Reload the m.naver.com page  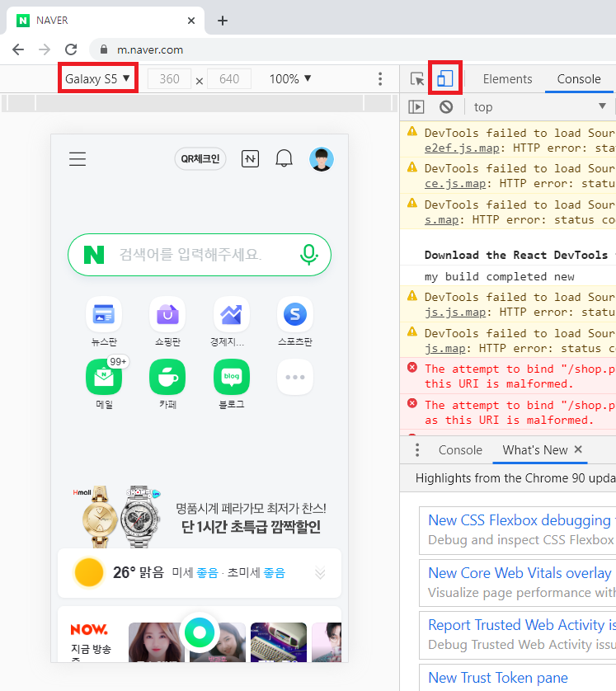pyautogui.click(x=71, y=49)
